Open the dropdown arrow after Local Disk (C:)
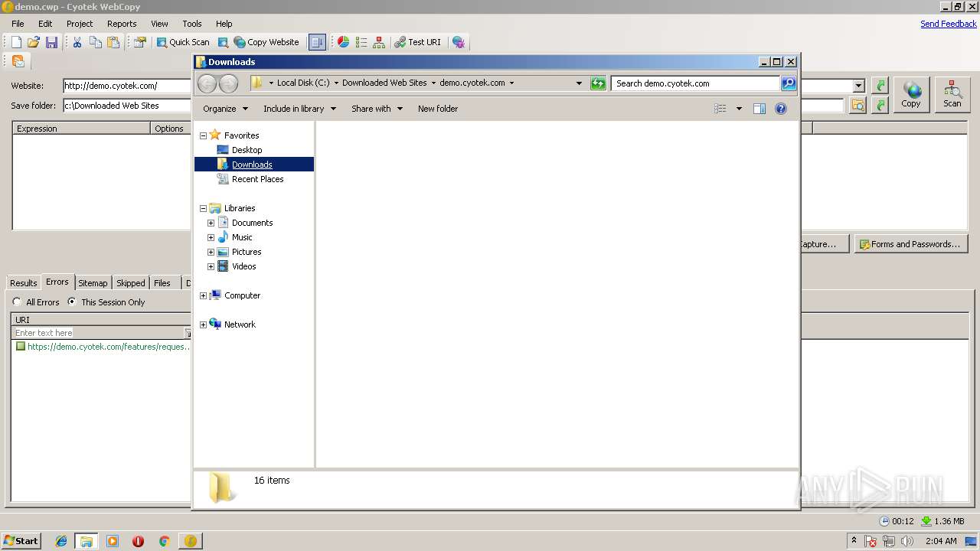980x551 pixels. [336, 83]
